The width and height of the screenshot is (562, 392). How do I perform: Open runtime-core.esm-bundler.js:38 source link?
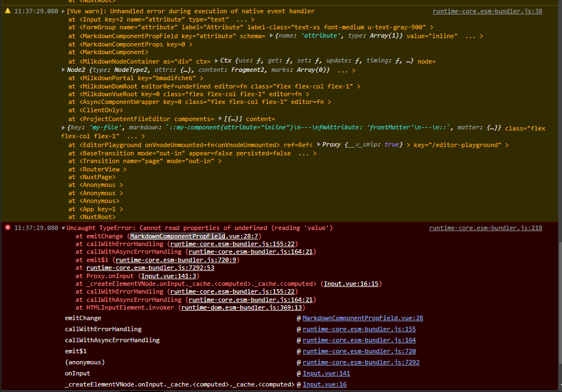[x=487, y=11]
